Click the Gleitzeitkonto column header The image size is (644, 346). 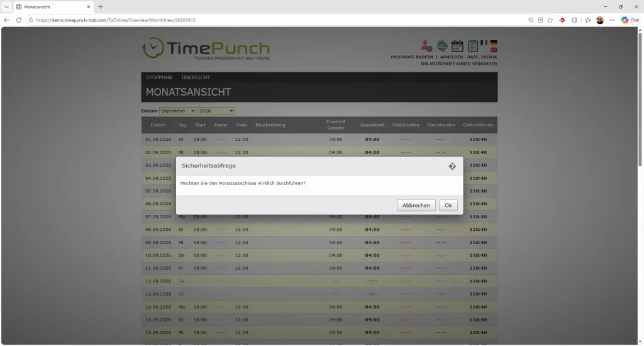click(x=478, y=125)
